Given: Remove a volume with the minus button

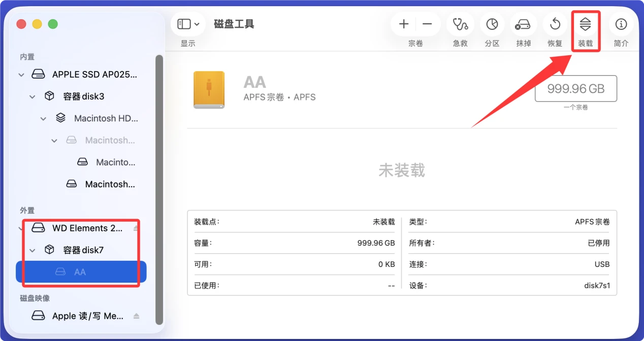Looking at the screenshot, I should click(x=427, y=24).
